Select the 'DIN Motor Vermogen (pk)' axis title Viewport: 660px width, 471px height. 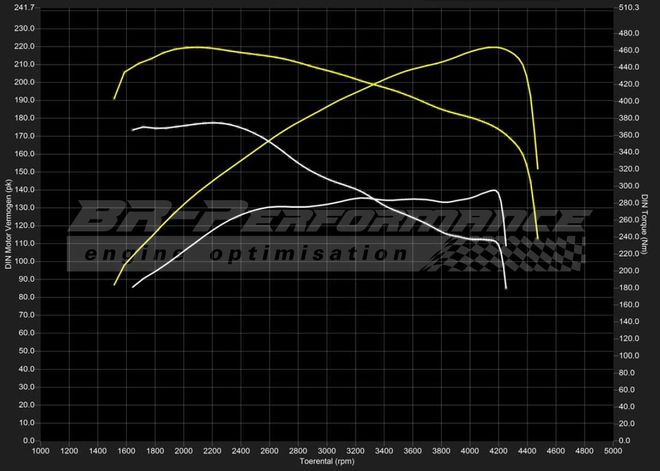tap(9, 223)
